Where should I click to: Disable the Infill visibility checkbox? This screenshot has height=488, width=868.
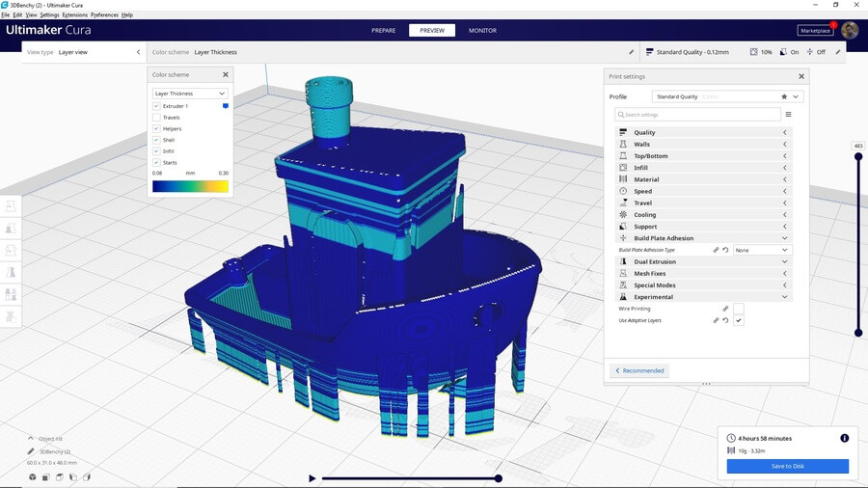(x=156, y=151)
